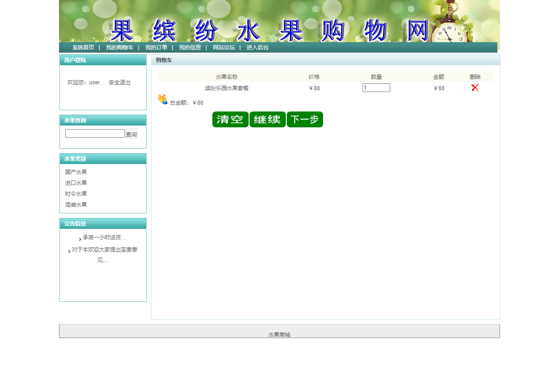
Task: Click the total amount money icon
Action: 162,100
